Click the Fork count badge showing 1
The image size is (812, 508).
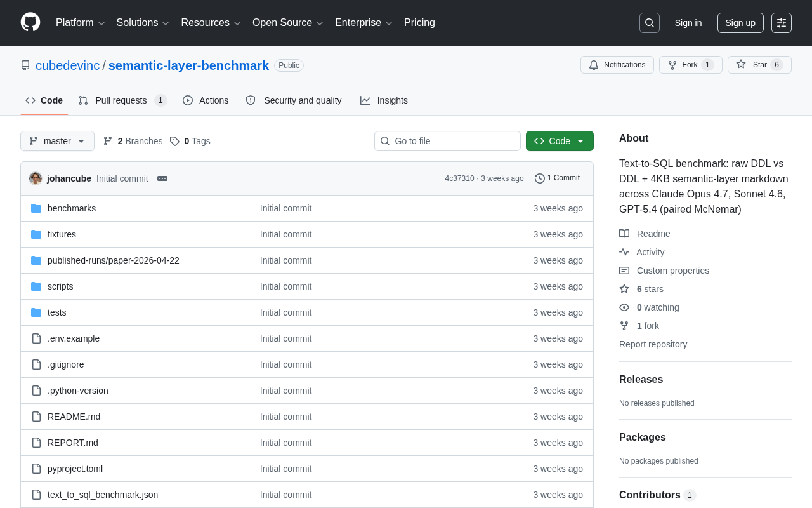click(x=707, y=65)
